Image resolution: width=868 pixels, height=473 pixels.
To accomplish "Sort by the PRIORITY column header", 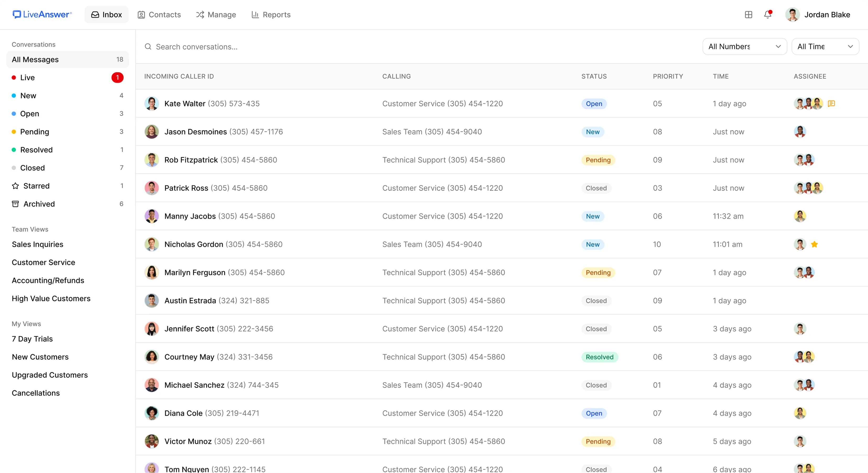I will tap(668, 76).
